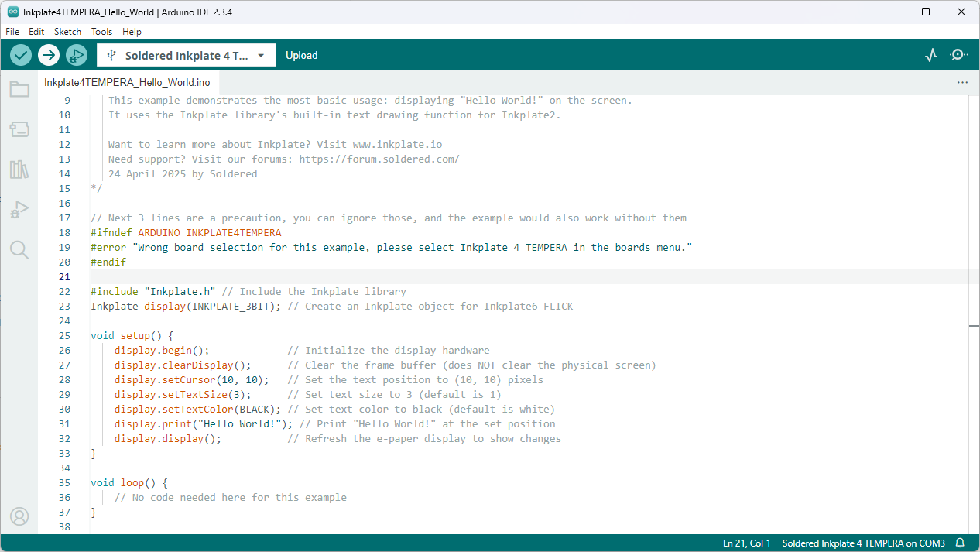This screenshot has height=552, width=980.
Task: Open the Tools menu
Action: pyautogui.click(x=101, y=32)
